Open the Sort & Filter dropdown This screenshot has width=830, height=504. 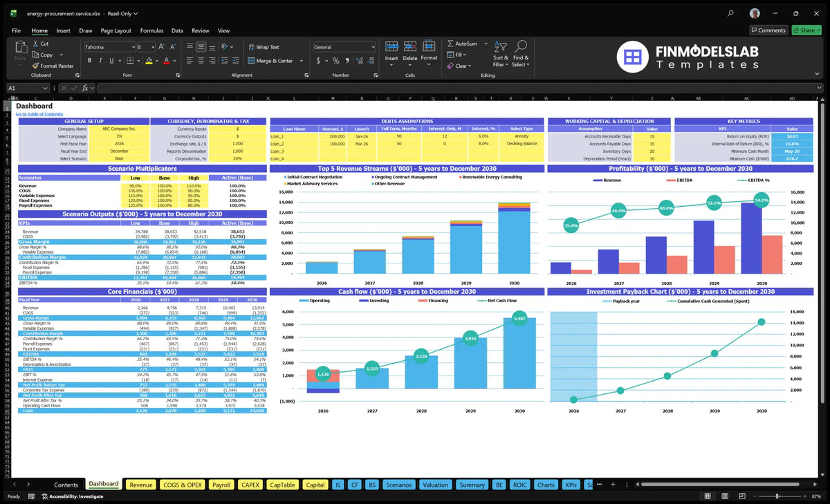[501, 54]
